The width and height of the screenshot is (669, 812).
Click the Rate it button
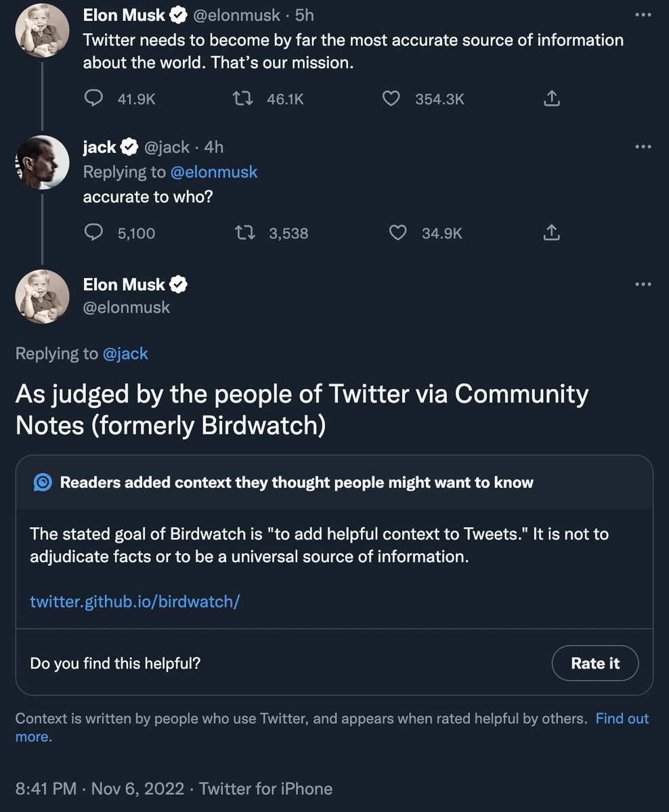[x=595, y=663]
